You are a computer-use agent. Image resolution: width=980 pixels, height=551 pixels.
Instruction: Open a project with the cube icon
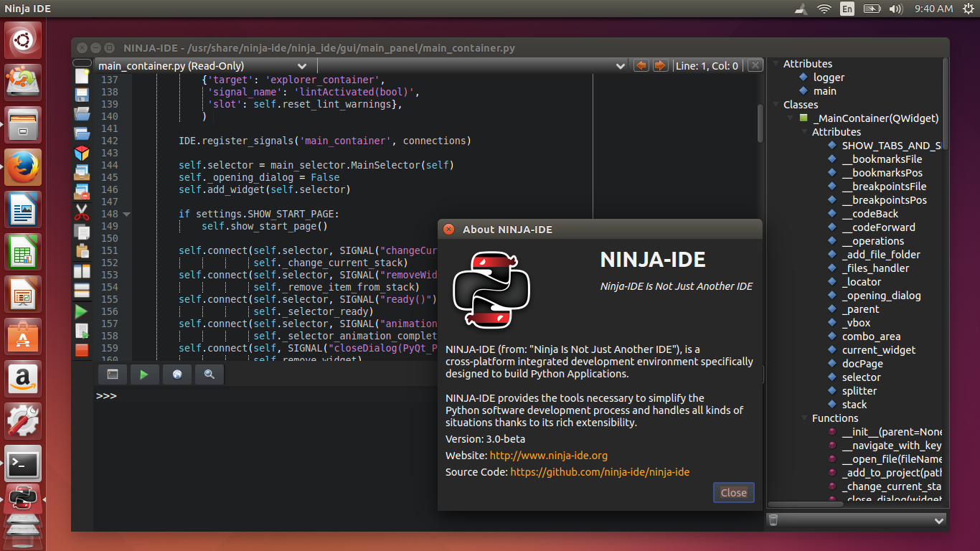click(81, 152)
